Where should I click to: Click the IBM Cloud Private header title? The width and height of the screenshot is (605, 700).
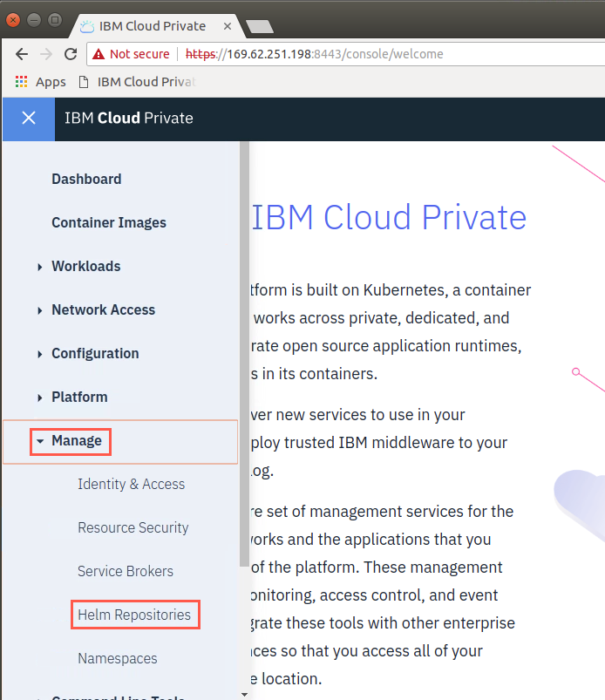(129, 119)
